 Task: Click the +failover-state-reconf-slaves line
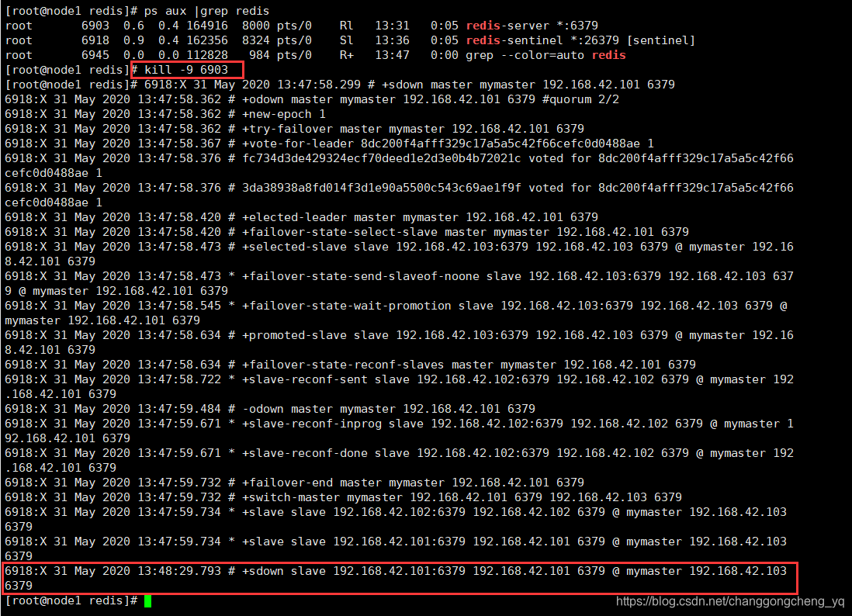tap(351, 364)
